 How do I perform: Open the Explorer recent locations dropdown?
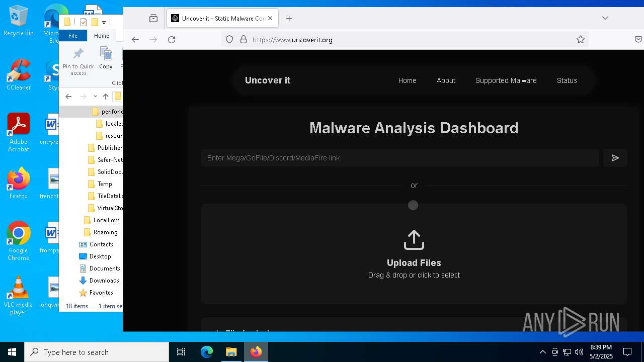[x=95, y=97]
